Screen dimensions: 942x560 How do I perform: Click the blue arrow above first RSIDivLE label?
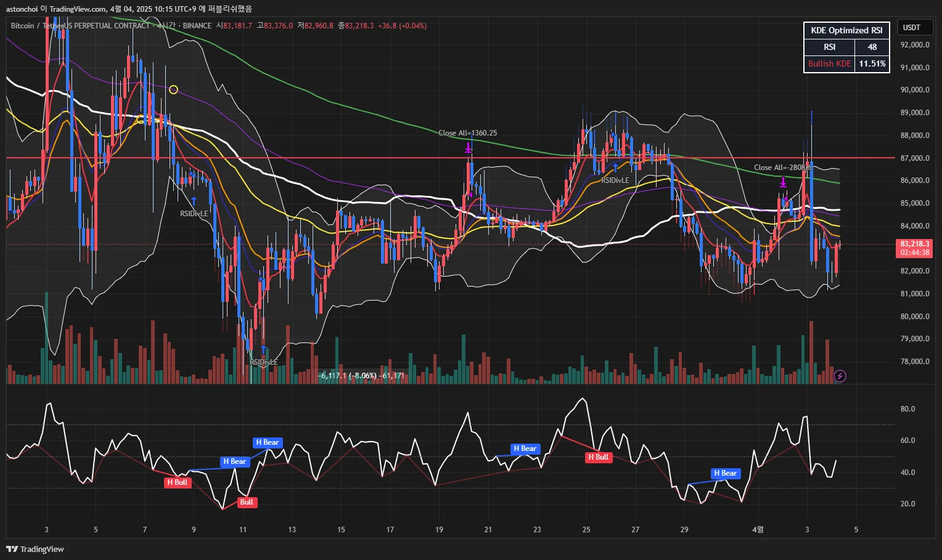click(x=194, y=201)
